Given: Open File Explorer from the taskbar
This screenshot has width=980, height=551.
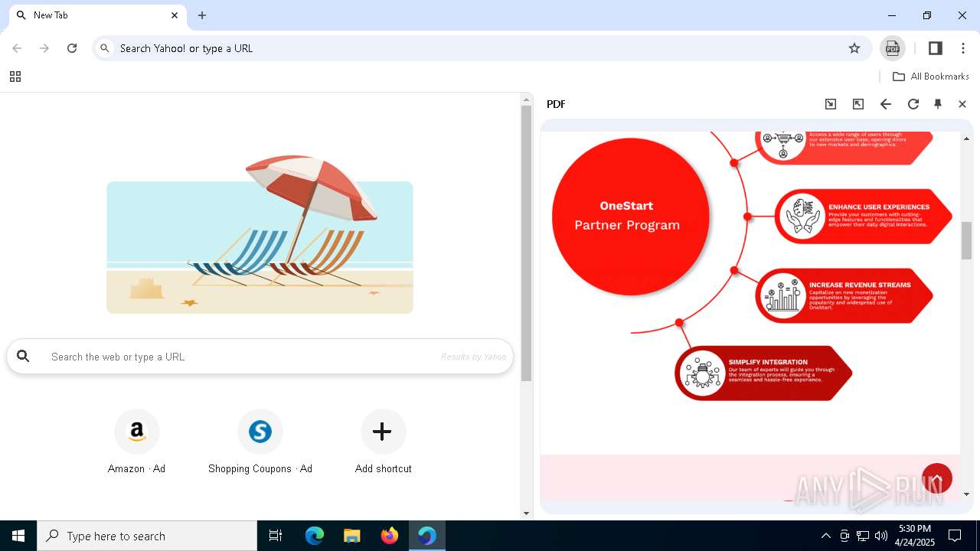Looking at the screenshot, I should pyautogui.click(x=352, y=536).
